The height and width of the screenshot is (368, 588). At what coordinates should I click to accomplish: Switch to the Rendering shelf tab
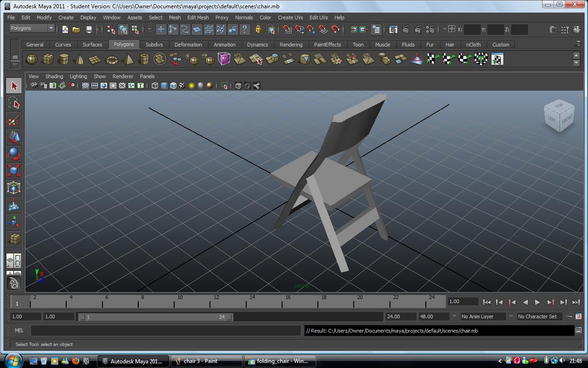point(291,45)
